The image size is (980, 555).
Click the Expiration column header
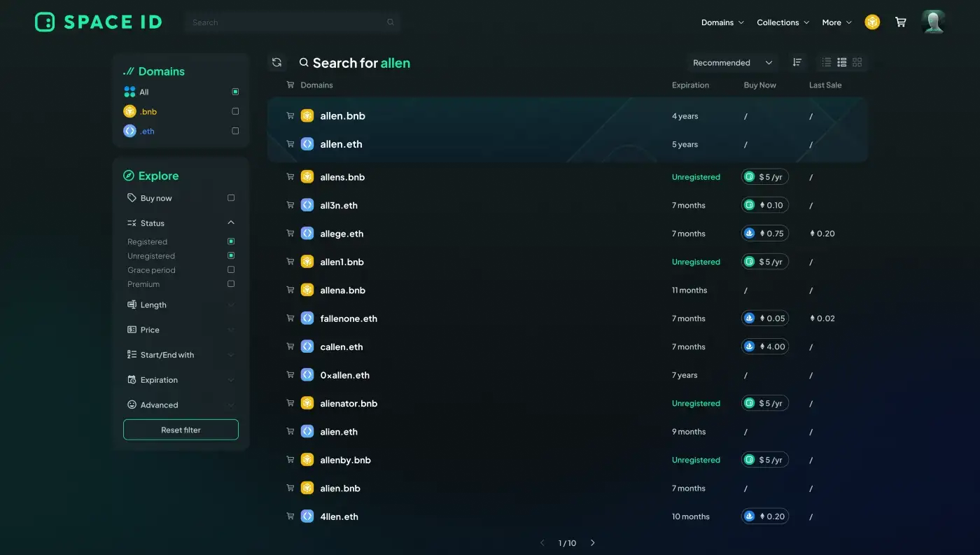tap(690, 85)
